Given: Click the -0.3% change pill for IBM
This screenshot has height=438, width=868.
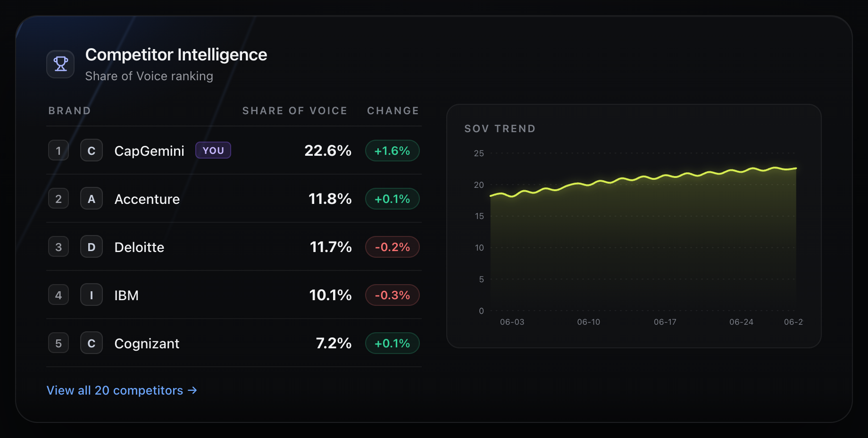Looking at the screenshot, I should click(x=392, y=295).
